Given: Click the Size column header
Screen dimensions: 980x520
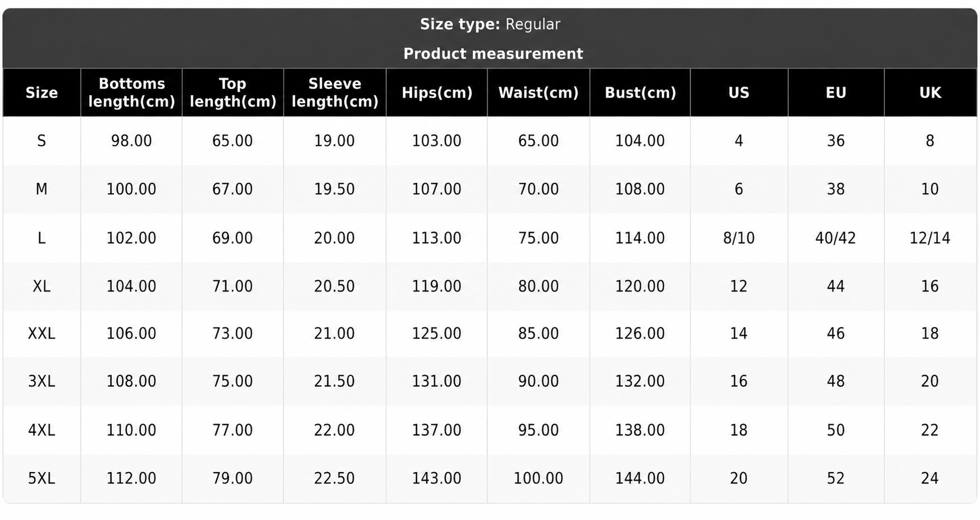Looking at the screenshot, I should [x=42, y=92].
